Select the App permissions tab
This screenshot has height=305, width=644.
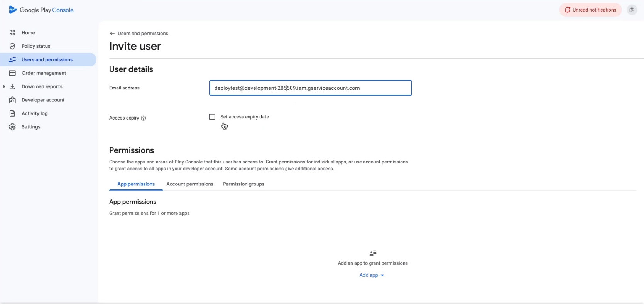[136, 184]
